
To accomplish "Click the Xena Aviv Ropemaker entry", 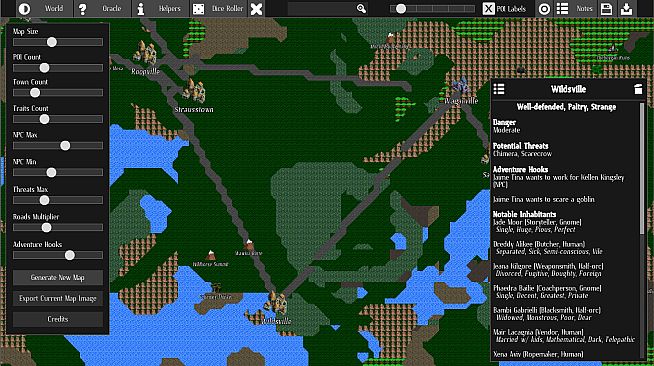I will click(538, 354).
